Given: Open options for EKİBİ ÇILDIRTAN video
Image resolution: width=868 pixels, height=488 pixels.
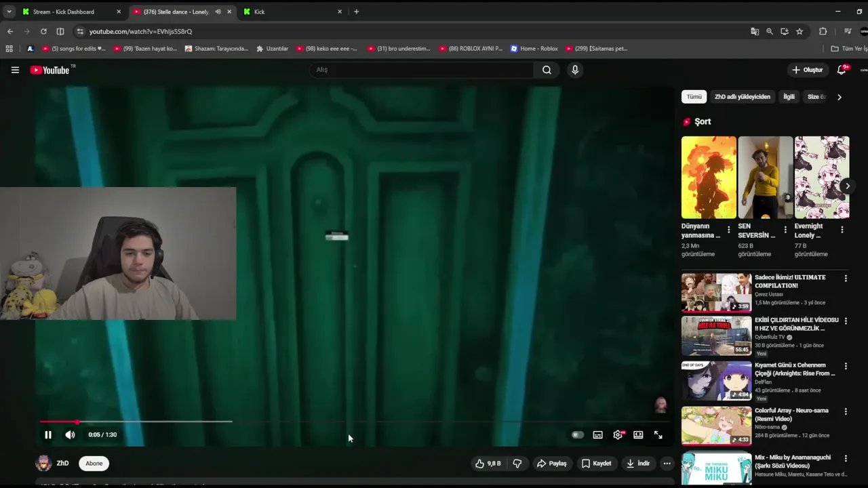Looking at the screenshot, I should [846, 321].
